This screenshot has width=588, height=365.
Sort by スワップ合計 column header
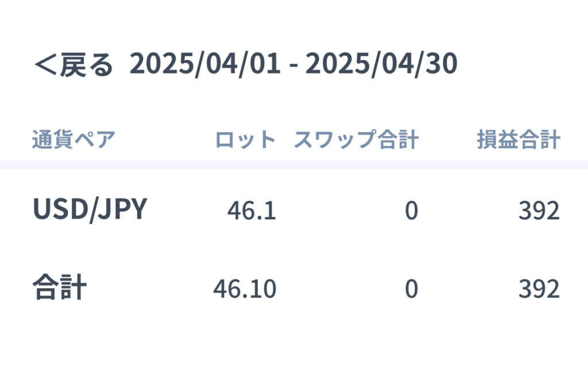[356, 139]
